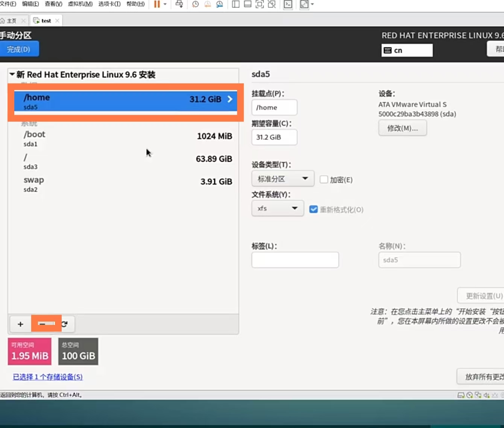
Task: Open the dropdown arrow next to the pause icon
Action: click(165, 4)
